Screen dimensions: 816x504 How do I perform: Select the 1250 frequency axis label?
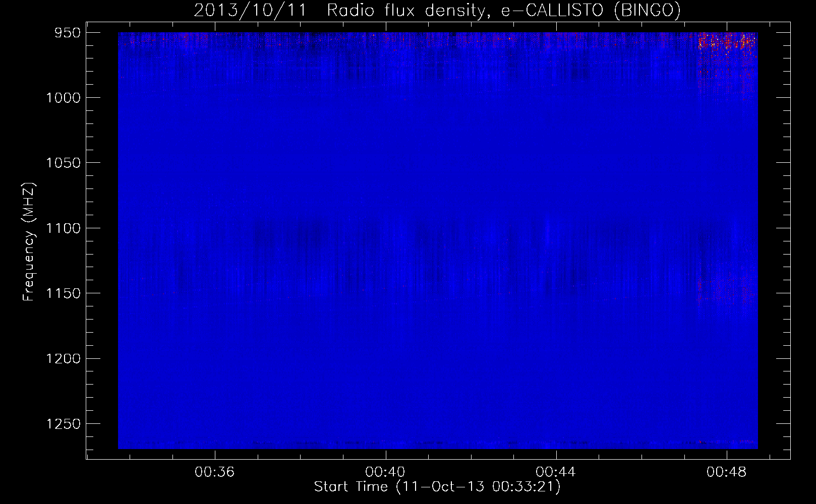(64, 424)
